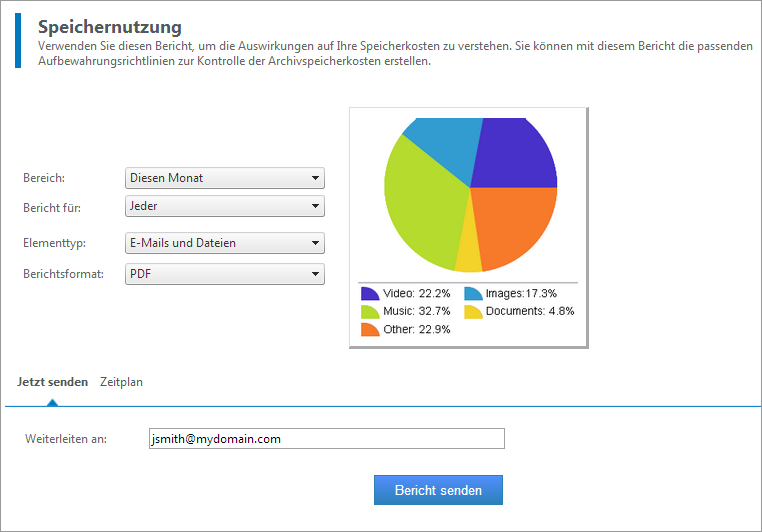
Task: Expand the Bericht für dropdown
Action: [225, 207]
